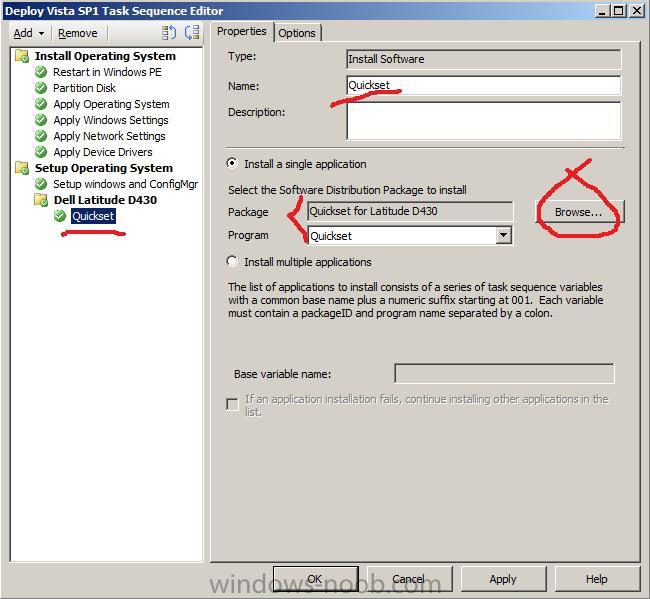Select the Restart in Windows PE step
650x599 pixels.
pyautogui.click(x=107, y=72)
